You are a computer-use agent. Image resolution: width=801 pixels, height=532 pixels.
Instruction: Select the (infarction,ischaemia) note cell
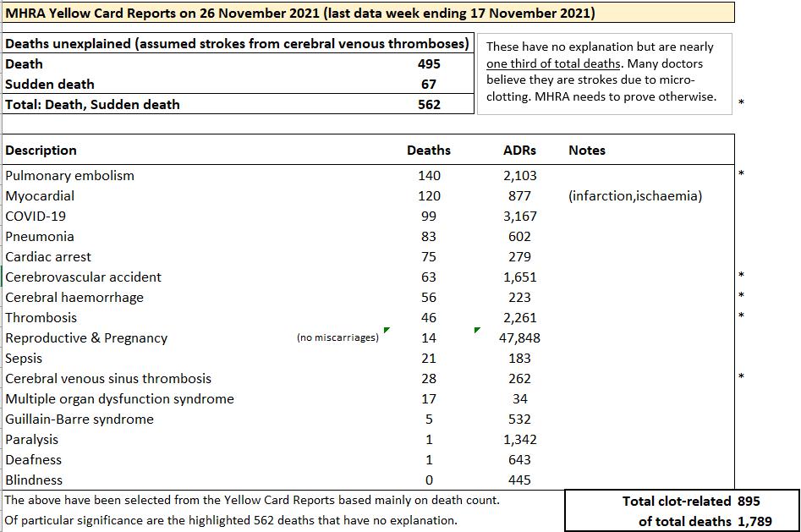click(x=635, y=196)
